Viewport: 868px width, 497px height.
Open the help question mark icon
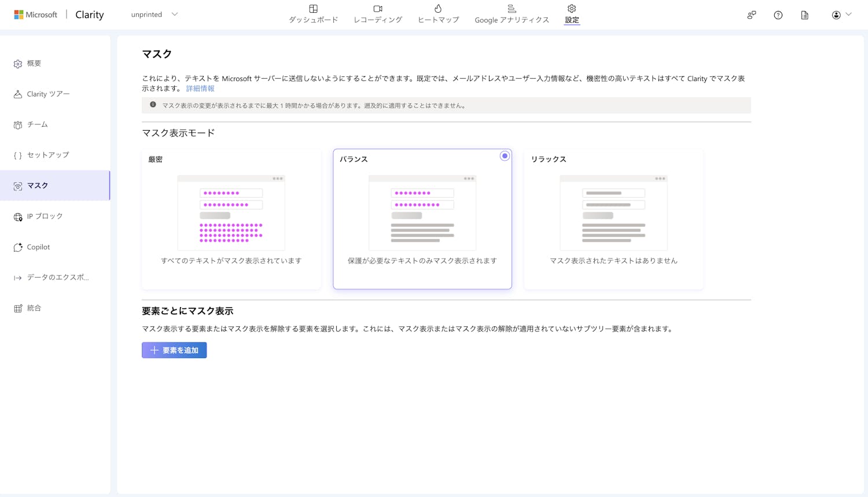click(778, 15)
